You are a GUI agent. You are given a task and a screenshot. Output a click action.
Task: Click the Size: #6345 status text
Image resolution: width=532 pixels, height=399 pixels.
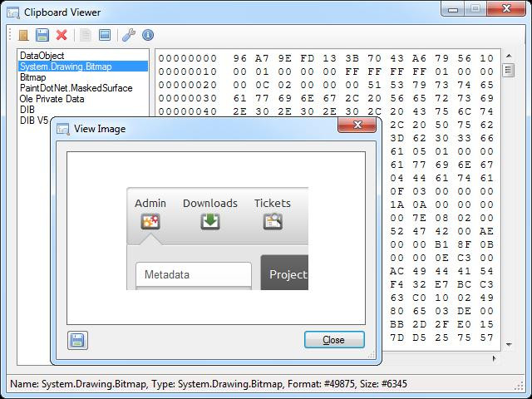[x=384, y=384]
